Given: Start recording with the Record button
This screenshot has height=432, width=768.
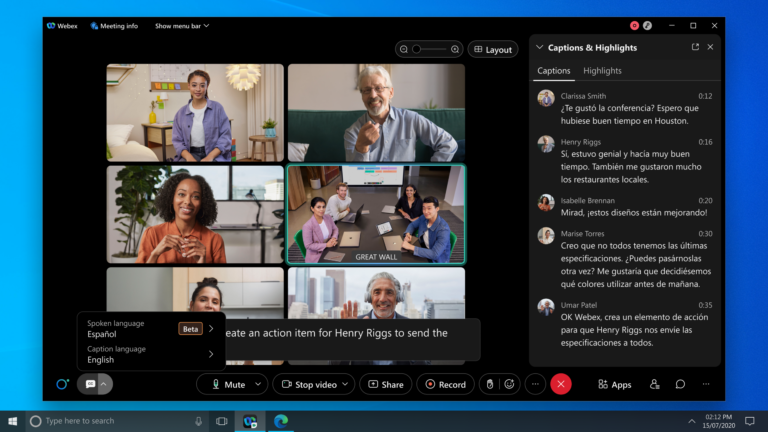Looking at the screenshot, I should tap(445, 384).
